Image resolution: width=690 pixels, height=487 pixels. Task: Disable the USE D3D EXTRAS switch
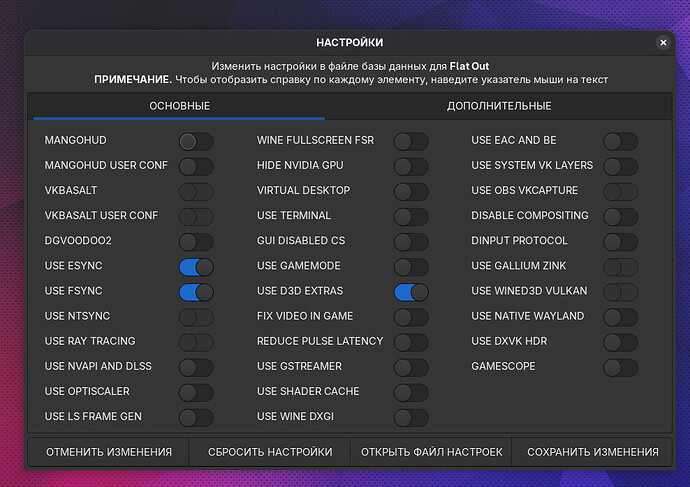(x=411, y=291)
